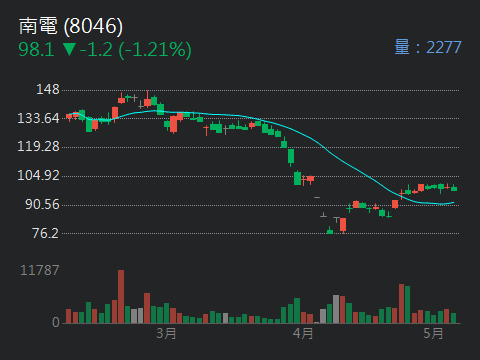Click the -1.2 (-1.21%) change text

(136, 50)
